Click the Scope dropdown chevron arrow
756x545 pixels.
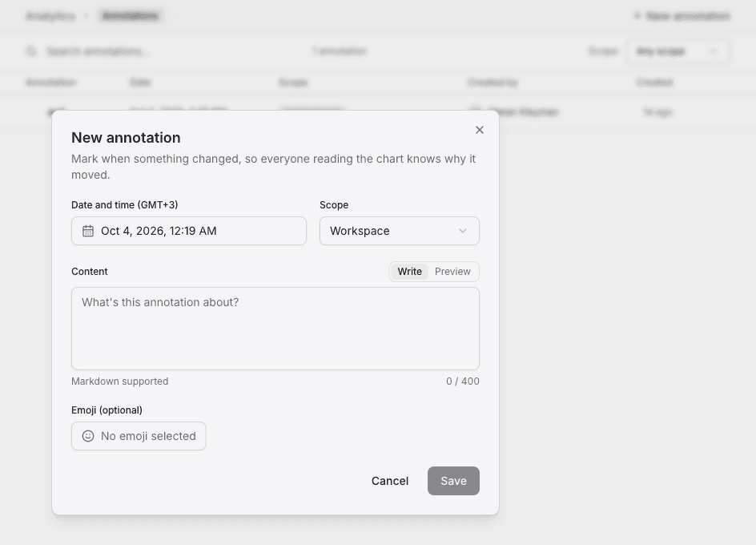click(x=463, y=231)
